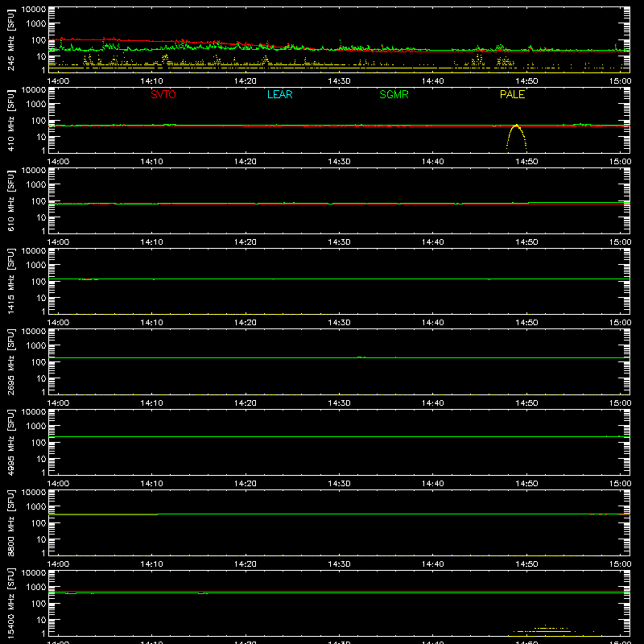644x644 pixels.
Task: Click the cyan LEAR legend label
Action: 279,94
